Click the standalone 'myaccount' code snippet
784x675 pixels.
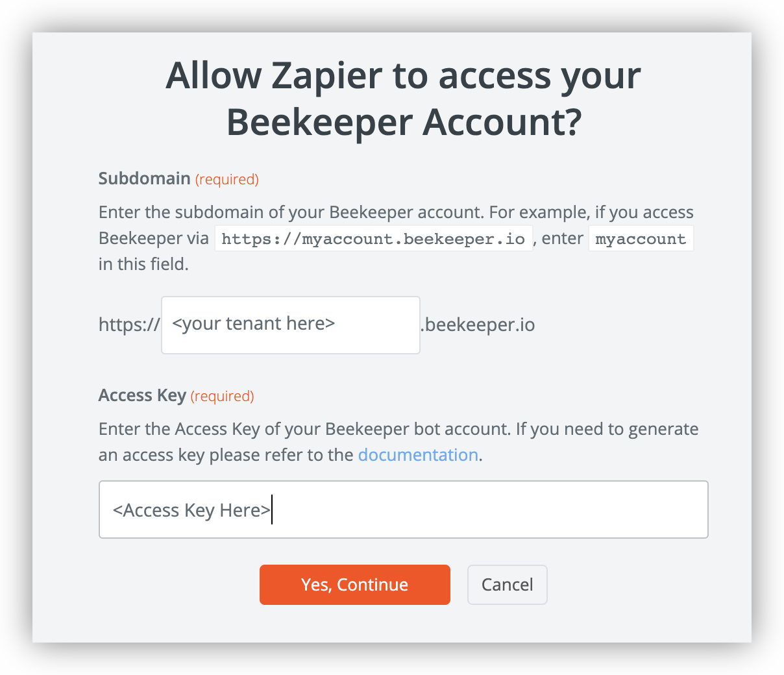click(641, 239)
